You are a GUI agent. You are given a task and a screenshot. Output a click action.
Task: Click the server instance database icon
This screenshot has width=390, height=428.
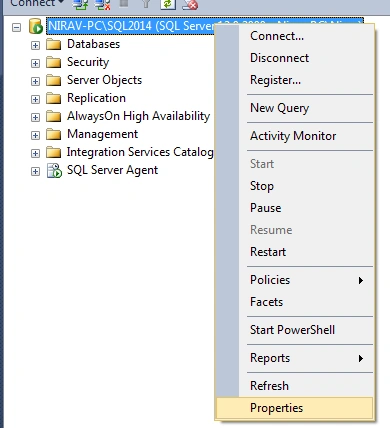36,26
